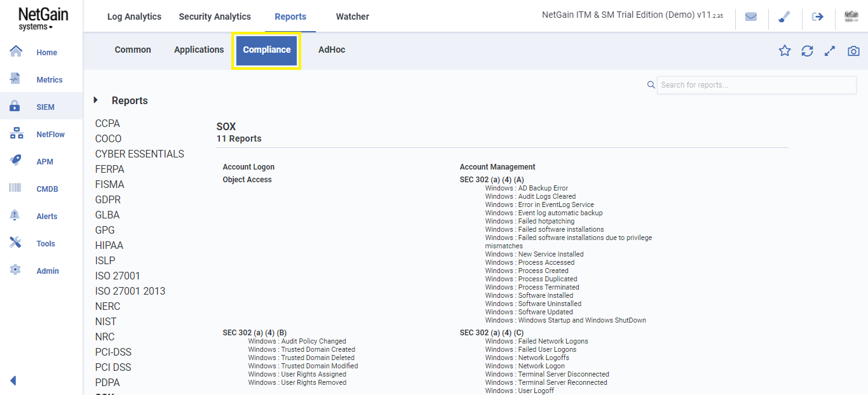Viewport: 868px width, 395px height.
Task: Click the NetGain systems logo
Action: tap(43, 18)
